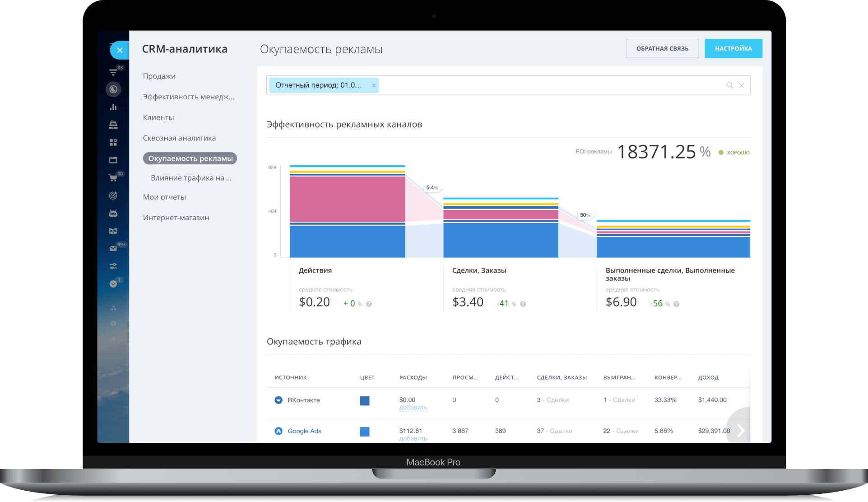Open the filter funnel icon in sidebar
The width and height of the screenshot is (868, 502).
(x=113, y=72)
